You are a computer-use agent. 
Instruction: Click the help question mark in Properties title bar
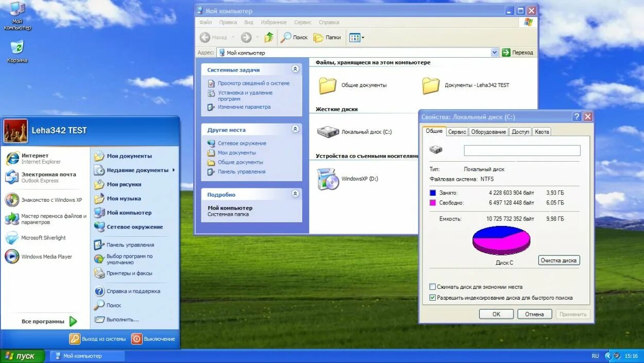(x=577, y=117)
